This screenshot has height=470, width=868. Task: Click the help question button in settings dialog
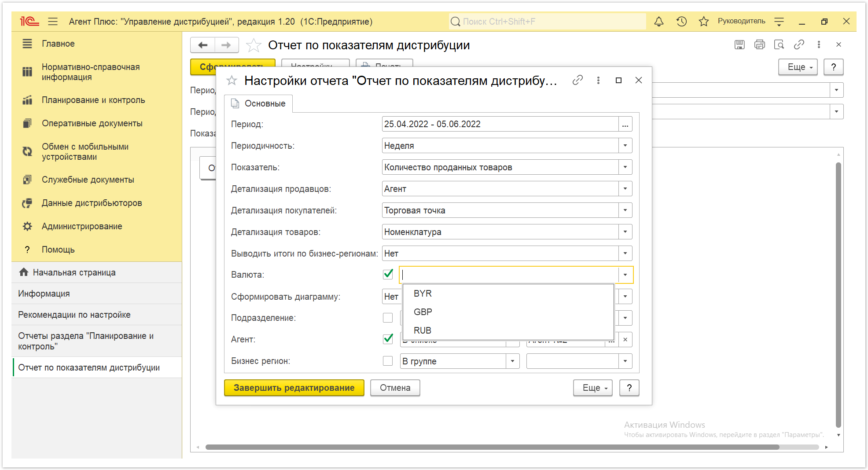pyautogui.click(x=629, y=388)
